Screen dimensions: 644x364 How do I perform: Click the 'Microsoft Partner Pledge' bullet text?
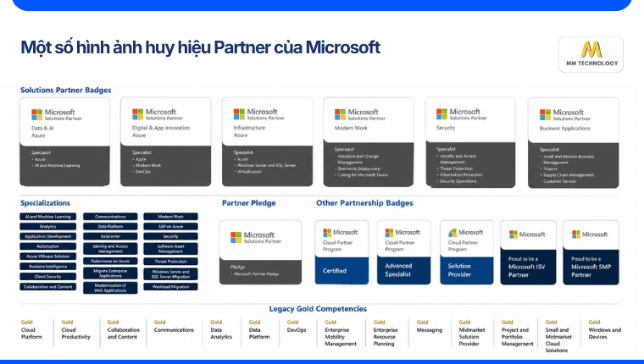coord(256,273)
